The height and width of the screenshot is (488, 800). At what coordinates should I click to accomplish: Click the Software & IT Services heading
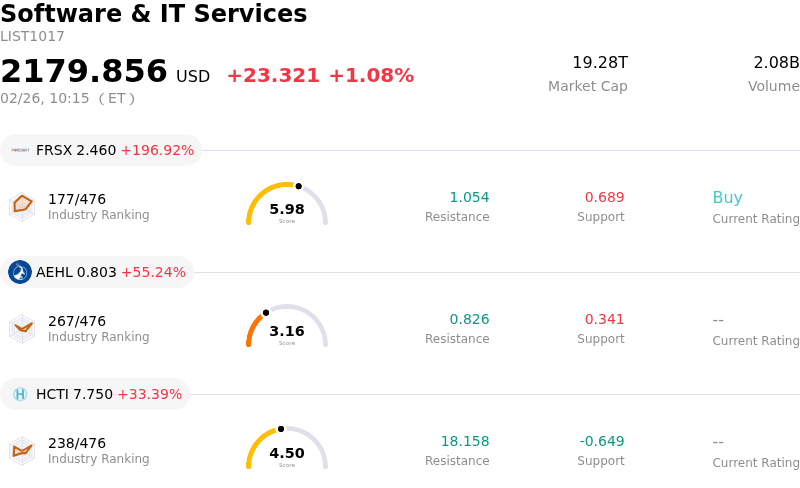tap(154, 14)
